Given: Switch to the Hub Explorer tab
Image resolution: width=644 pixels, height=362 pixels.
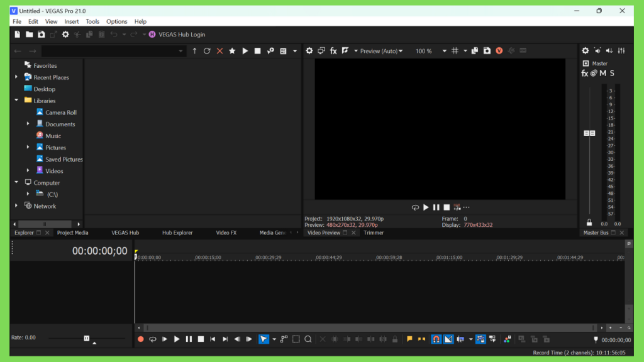Looking at the screenshot, I should tap(177, 233).
